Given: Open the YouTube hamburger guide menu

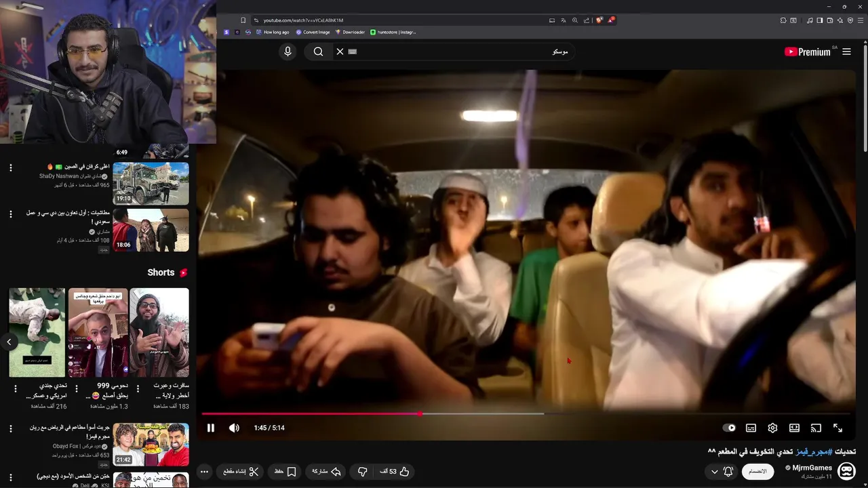Looking at the screenshot, I should click(846, 52).
